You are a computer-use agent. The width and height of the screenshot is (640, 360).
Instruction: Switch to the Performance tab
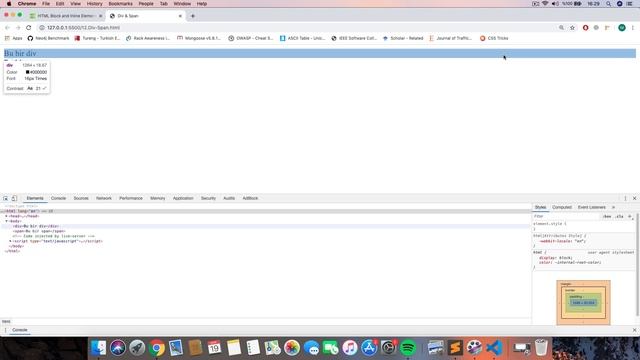(x=131, y=198)
